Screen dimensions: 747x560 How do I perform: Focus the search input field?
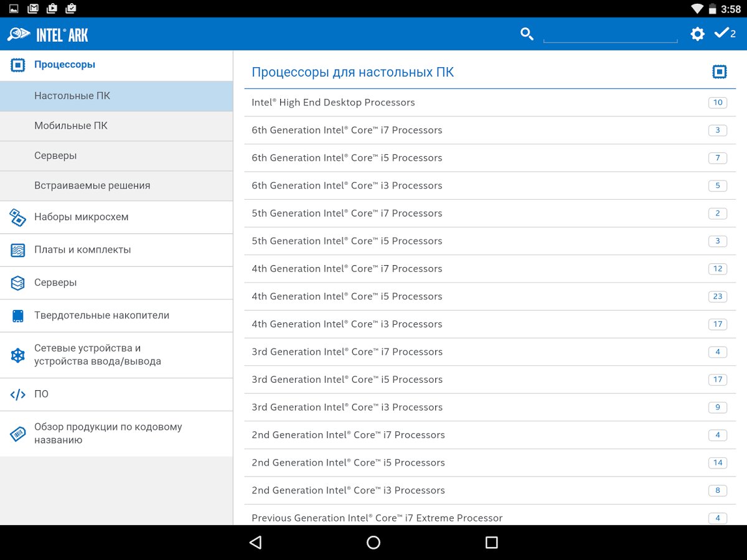[610, 34]
